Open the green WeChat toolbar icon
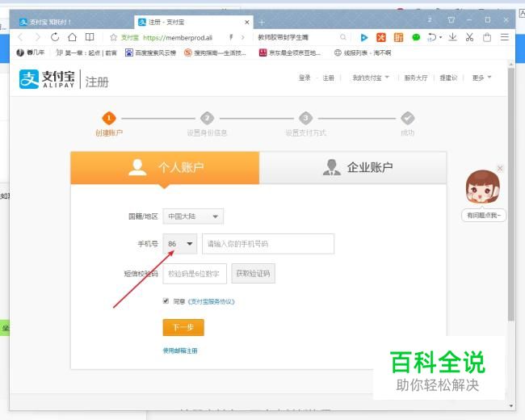Viewport: 525px width, 420px height. (416, 37)
